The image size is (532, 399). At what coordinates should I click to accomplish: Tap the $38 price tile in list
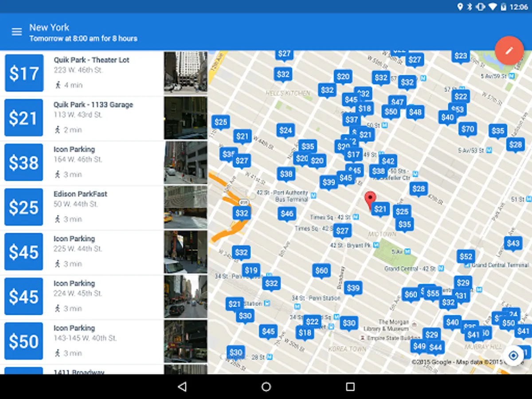[24, 163]
